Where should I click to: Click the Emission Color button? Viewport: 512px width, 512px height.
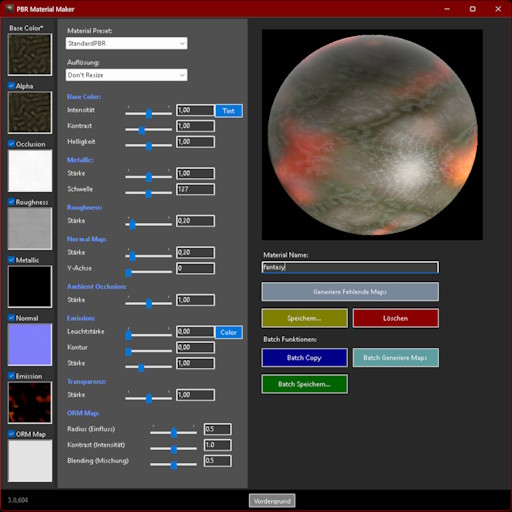click(229, 332)
